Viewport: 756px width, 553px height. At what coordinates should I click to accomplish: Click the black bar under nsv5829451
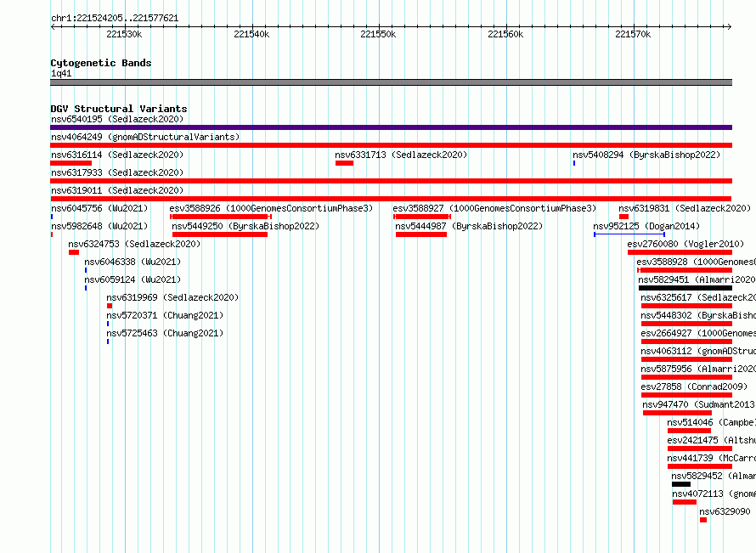coord(685,288)
